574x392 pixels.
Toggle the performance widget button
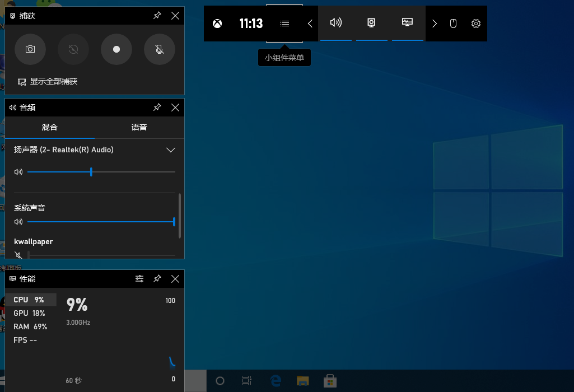(x=408, y=23)
